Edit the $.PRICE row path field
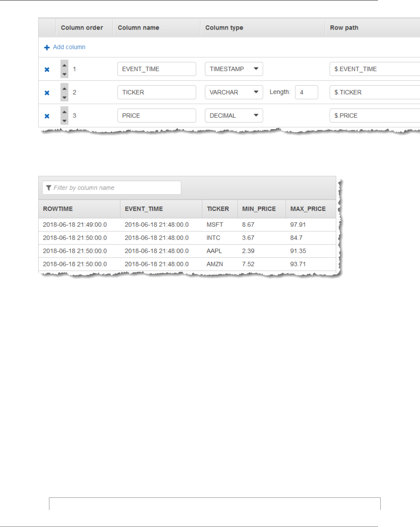The width and height of the screenshot is (420, 527). click(x=375, y=116)
